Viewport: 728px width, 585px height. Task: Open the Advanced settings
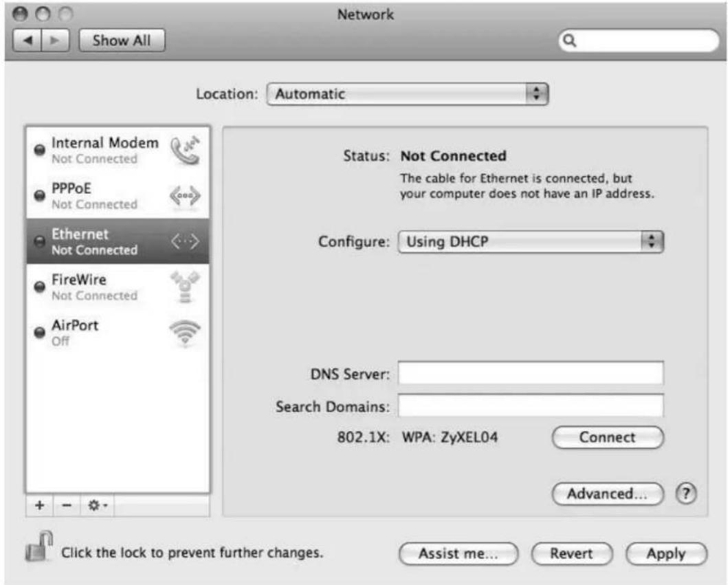pyautogui.click(x=608, y=494)
